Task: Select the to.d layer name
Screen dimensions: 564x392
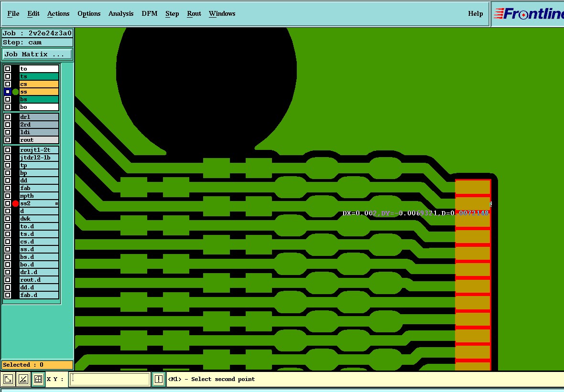Action: 39,226
